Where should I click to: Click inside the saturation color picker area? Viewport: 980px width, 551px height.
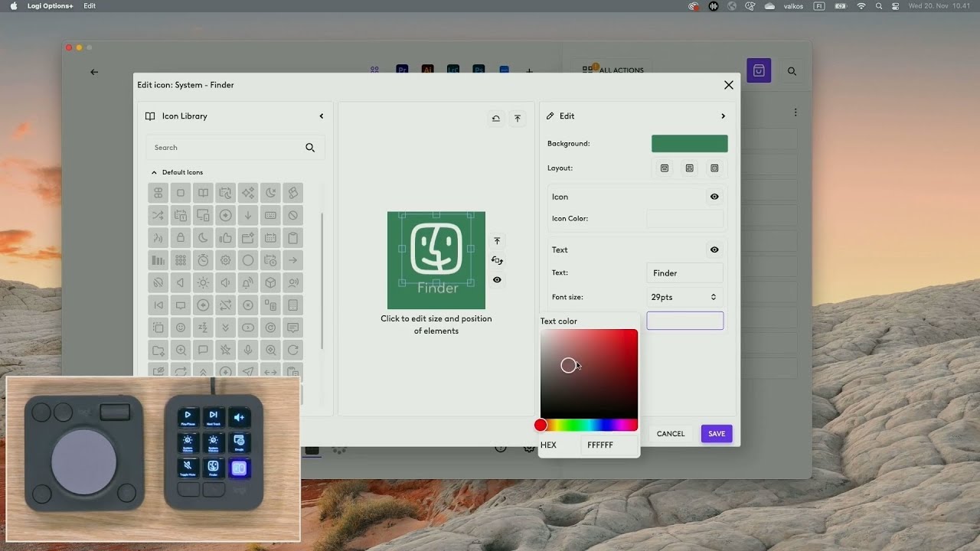point(589,373)
